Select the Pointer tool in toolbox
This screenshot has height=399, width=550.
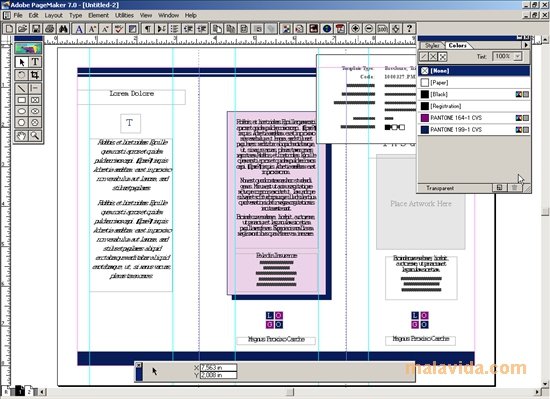pyautogui.click(x=22, y=62)
